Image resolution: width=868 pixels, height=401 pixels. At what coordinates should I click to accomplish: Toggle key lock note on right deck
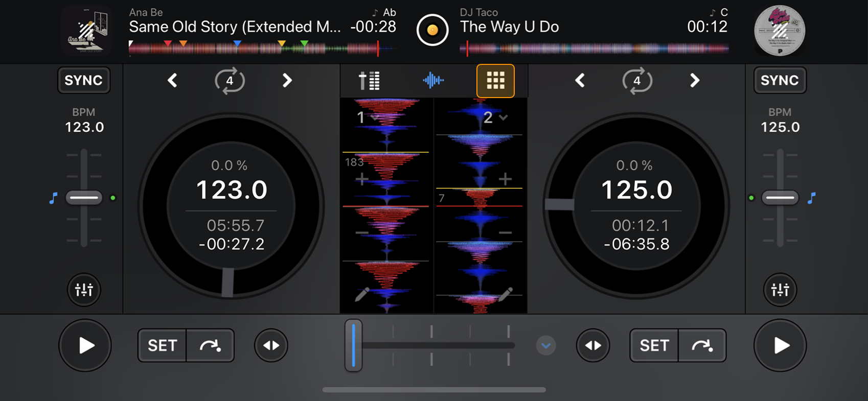click(811, 198)
